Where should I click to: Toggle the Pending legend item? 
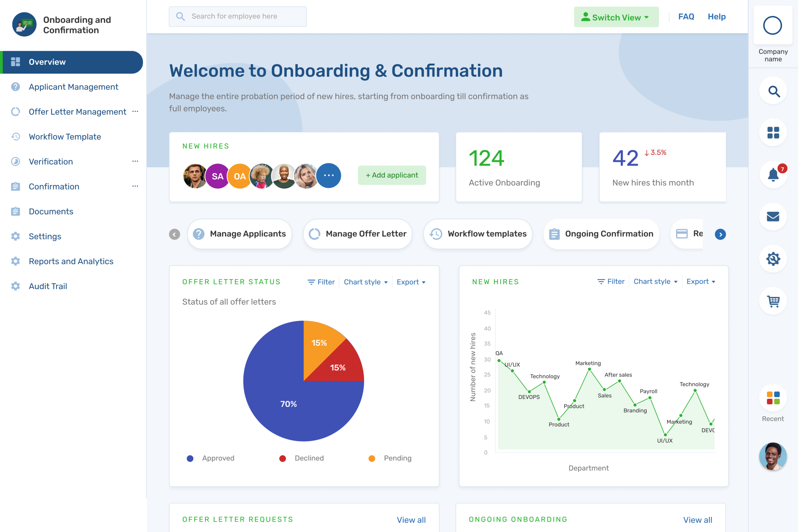tap(390, 458)
